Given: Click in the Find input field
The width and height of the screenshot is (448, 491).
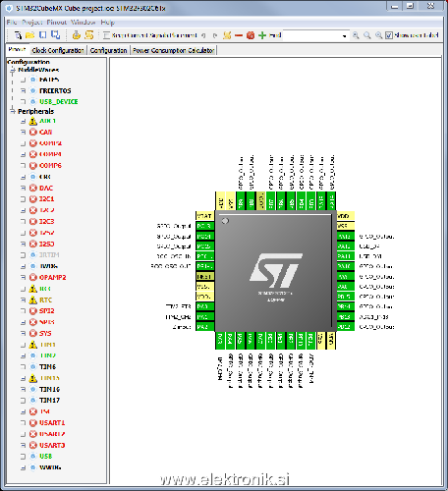Looking at the screenshot, I should (311, 35).
